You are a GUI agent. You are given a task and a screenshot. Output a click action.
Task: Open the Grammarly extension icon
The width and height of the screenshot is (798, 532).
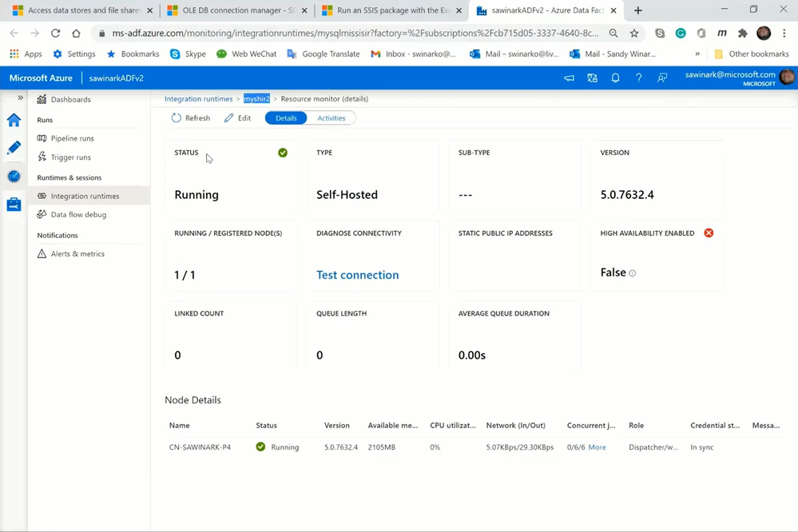[x=681, y=33]
